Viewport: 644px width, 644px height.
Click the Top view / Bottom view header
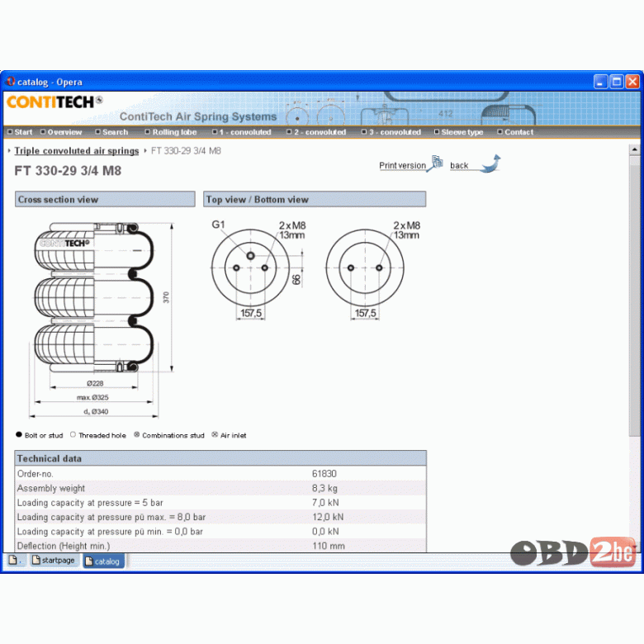315,199
